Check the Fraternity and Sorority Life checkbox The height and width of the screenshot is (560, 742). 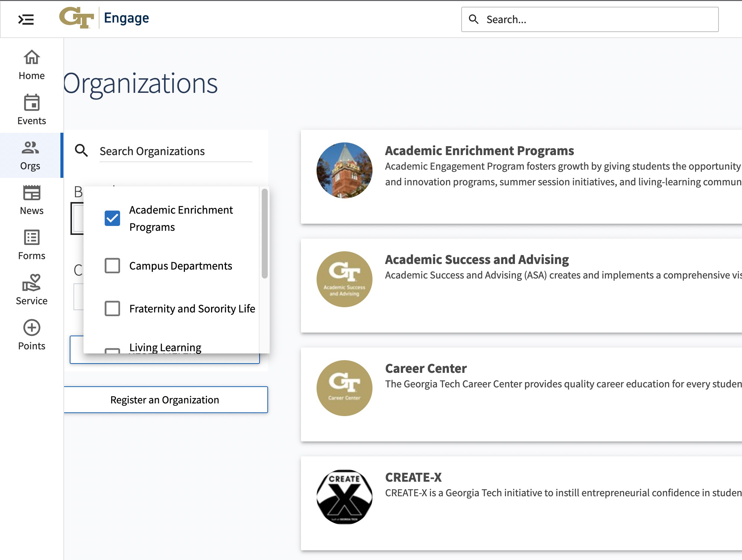coord(112,309)
